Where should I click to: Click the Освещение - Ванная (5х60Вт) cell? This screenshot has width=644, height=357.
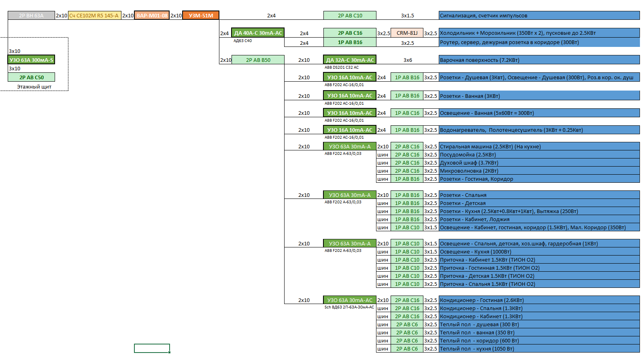[539, 113]
